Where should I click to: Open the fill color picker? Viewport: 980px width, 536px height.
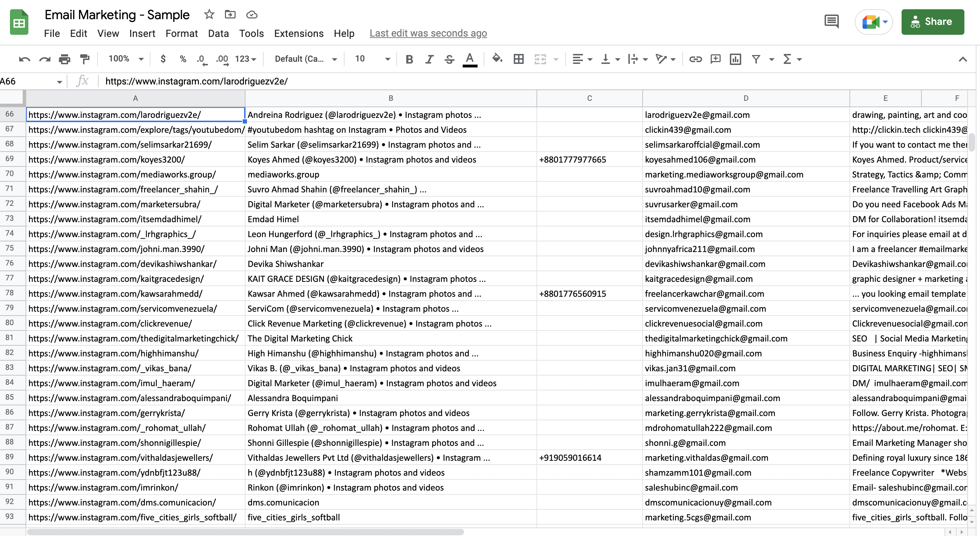(497, 59)
